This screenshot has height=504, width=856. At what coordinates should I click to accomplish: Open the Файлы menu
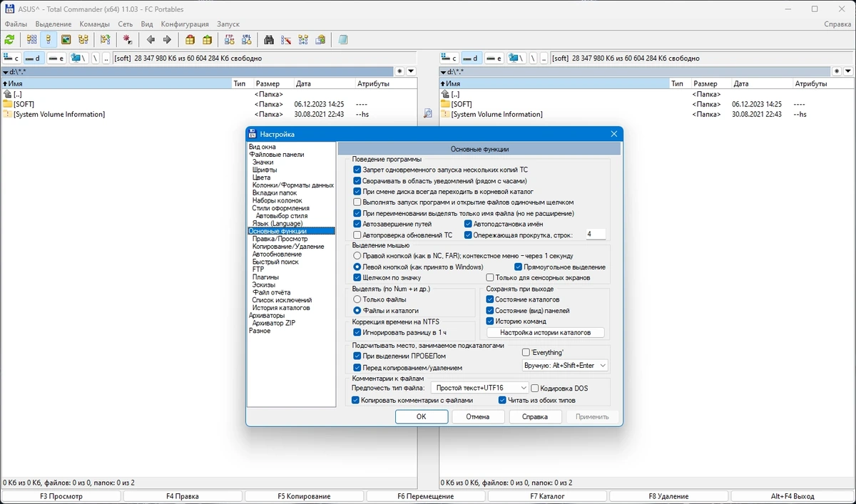click(x=16, y=24)
